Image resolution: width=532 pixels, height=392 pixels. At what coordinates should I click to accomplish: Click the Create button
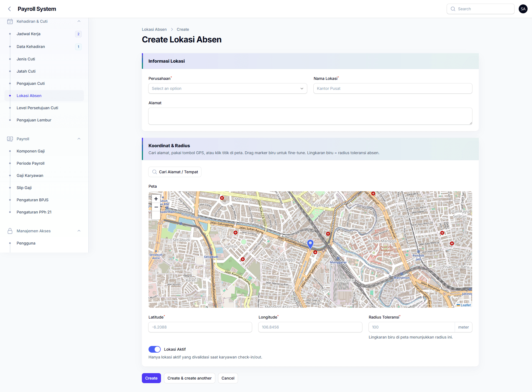(151, 378)
